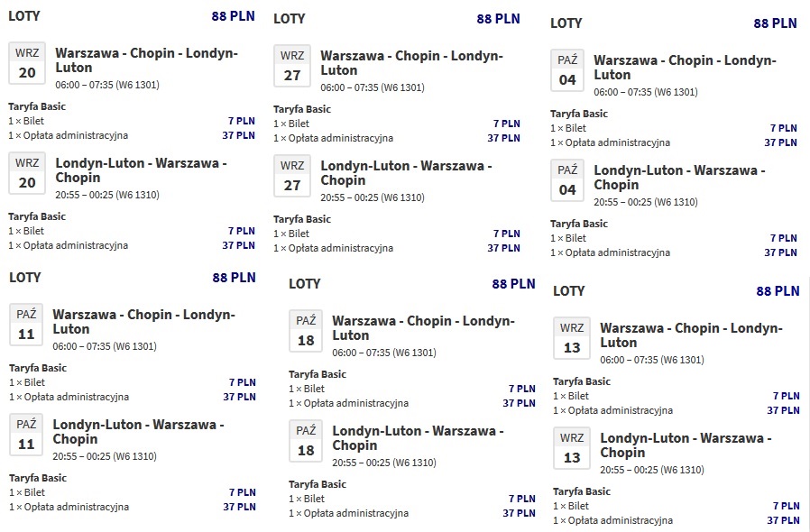Click the WRZ 20 outbound date badge

click(27, 63)
